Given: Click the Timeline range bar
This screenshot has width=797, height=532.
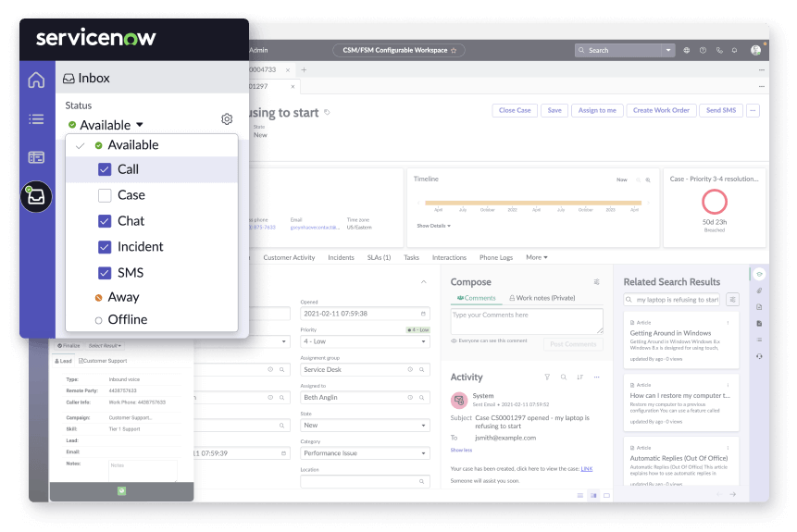Looking at the screenshot, I should click(533, 203).
